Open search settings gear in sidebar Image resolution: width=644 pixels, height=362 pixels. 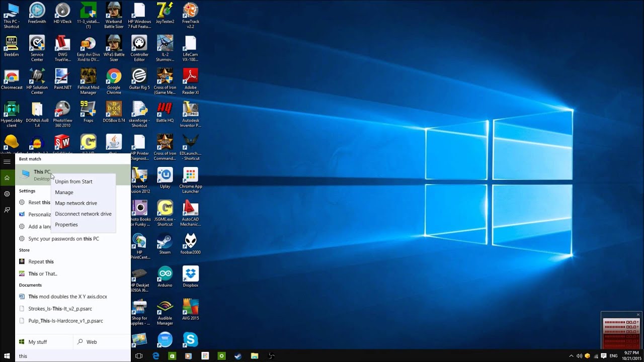pos(7,194)
